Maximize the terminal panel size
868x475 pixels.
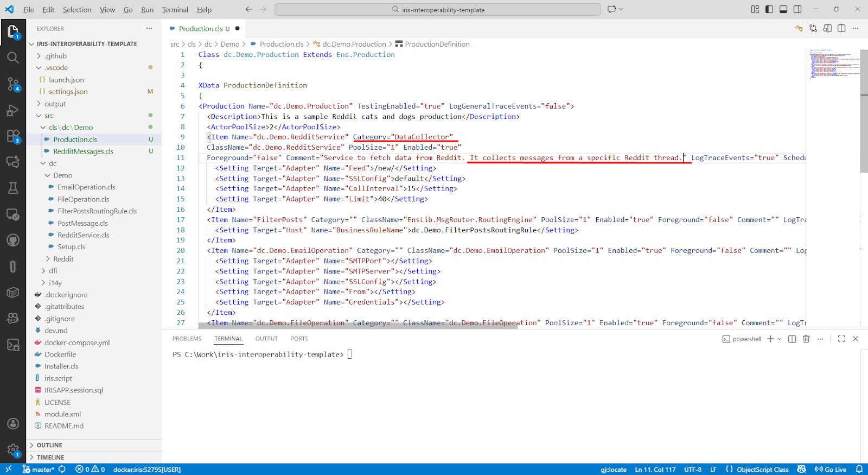tap(841, 339)
